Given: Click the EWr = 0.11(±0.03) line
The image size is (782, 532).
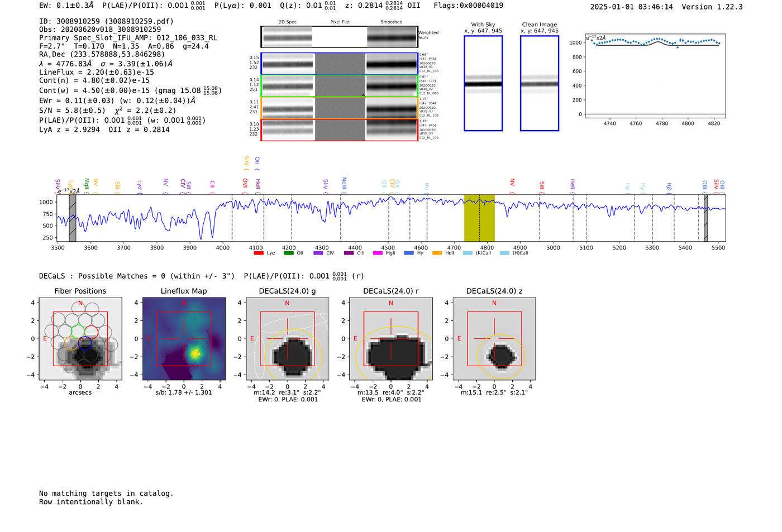Looking at the screenshot, I should (x=117, y=101).
